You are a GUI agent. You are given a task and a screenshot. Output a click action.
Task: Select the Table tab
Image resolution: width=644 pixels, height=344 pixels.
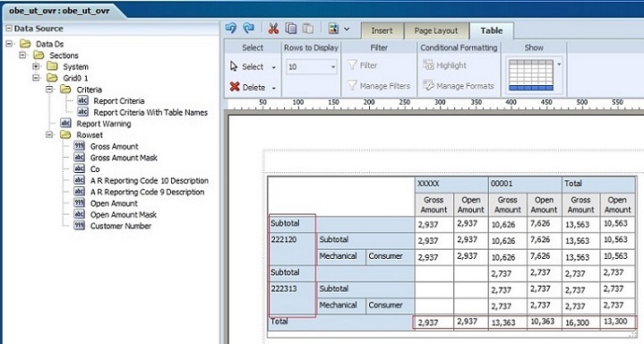click(x=492, y=30)
